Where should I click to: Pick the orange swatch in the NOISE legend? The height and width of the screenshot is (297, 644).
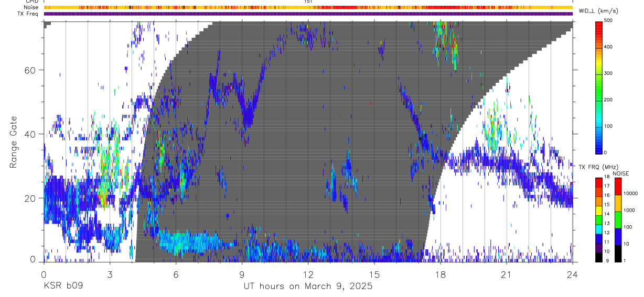click(618, 203)
